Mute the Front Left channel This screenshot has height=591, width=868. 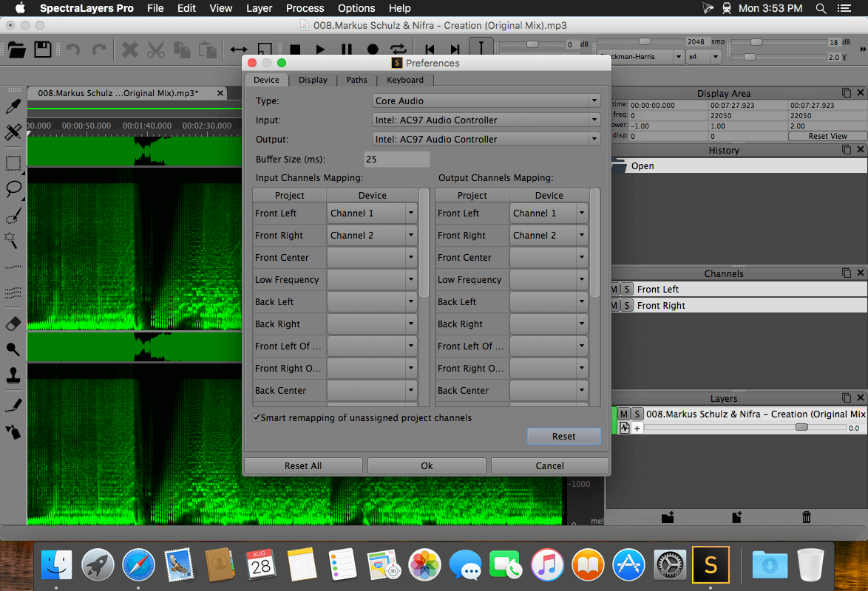(614, 289)
